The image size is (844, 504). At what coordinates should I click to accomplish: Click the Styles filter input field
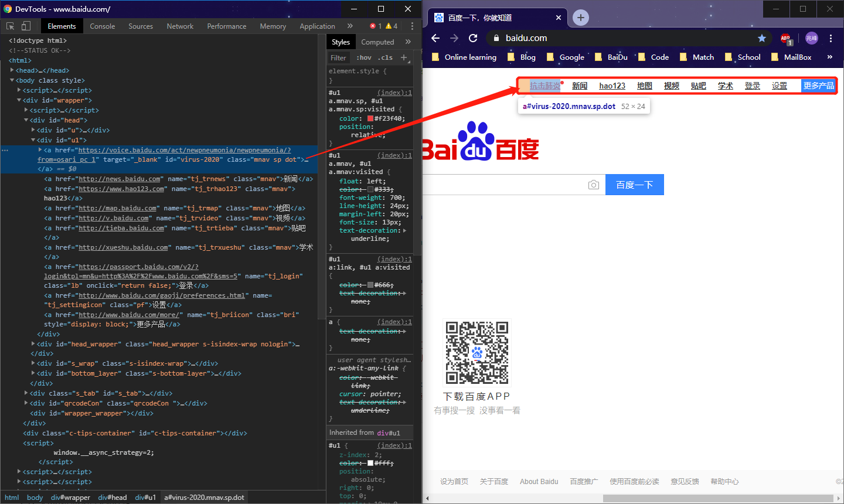pos(339,57)
